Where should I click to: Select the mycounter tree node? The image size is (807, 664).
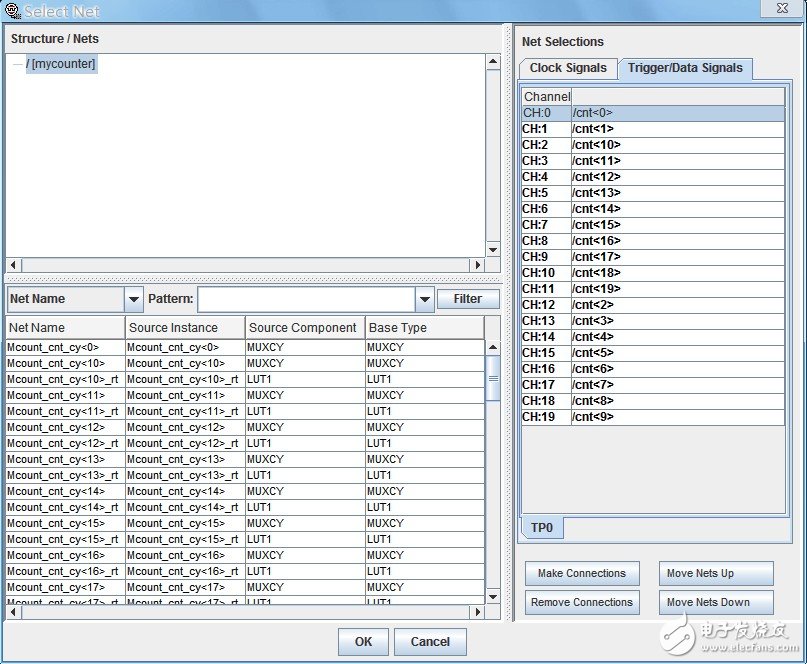61,64
